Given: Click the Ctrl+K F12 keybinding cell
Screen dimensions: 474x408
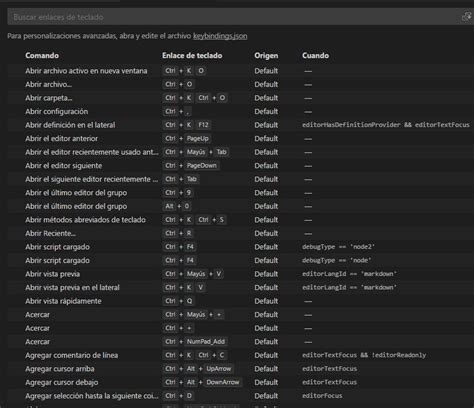Looking at the screenshot, I should coord(187,125).
